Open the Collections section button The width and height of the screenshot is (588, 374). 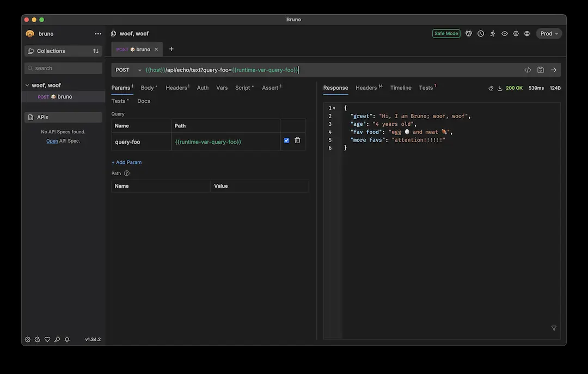(x=63, y=51)
